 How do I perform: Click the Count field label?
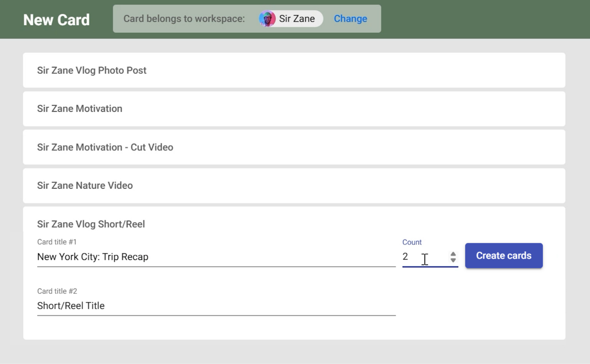[x=412, y=242]
